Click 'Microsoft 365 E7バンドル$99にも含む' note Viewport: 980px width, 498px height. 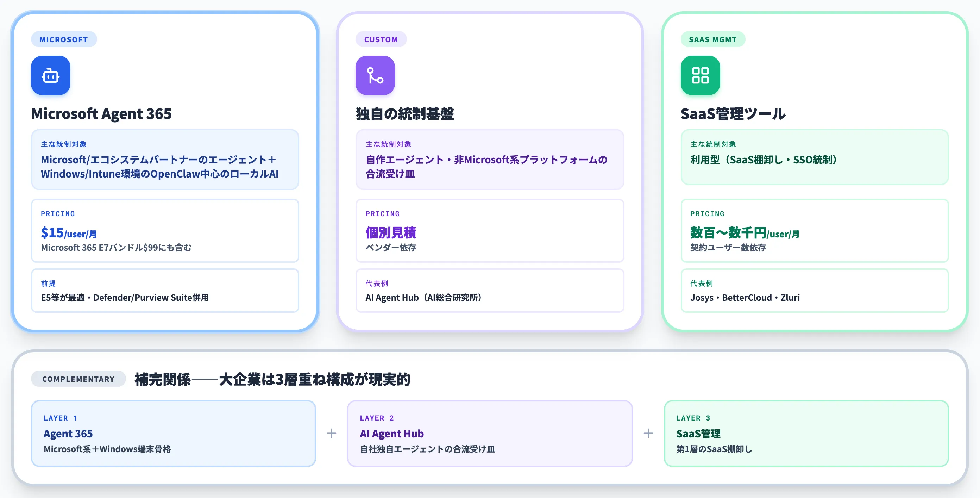tap(116, 248)
